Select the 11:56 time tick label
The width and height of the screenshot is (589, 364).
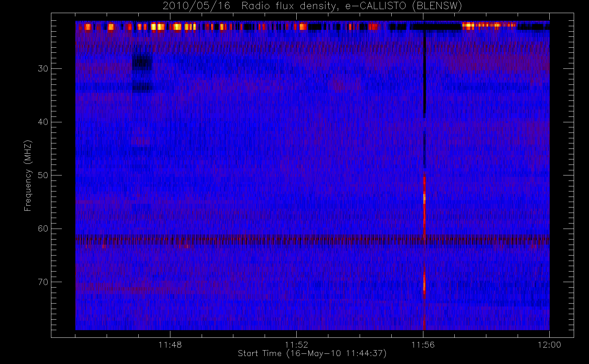pyautogui.click(x=423, y=345)
